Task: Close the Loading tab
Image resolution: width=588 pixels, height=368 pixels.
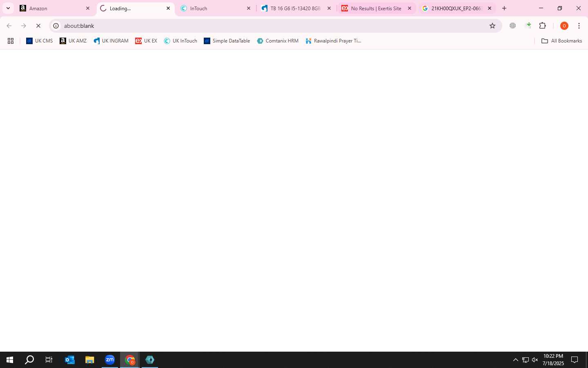Action: (x=168, y=8)
